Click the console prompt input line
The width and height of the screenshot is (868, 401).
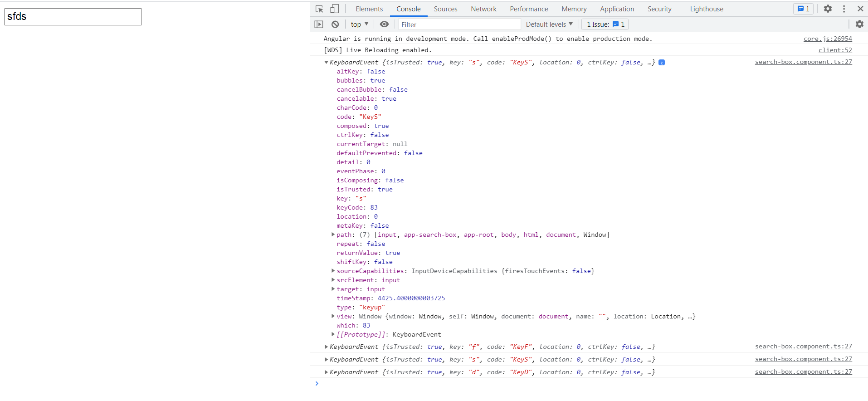tap(590, 384)
